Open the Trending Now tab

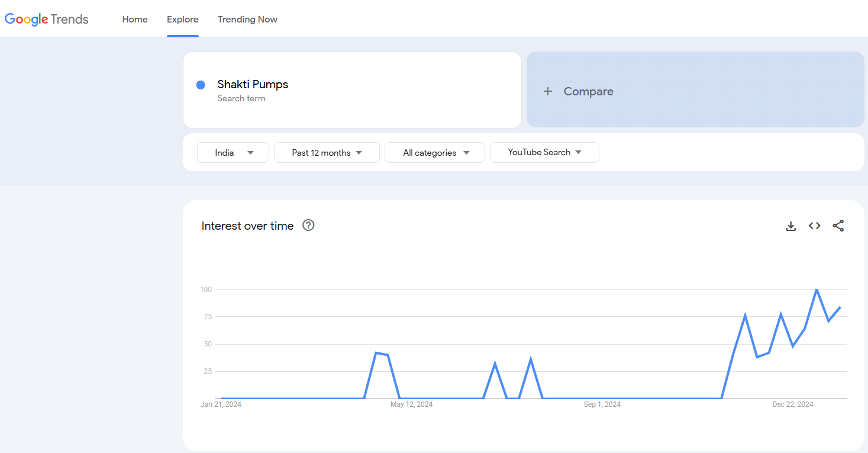[247, 20]
